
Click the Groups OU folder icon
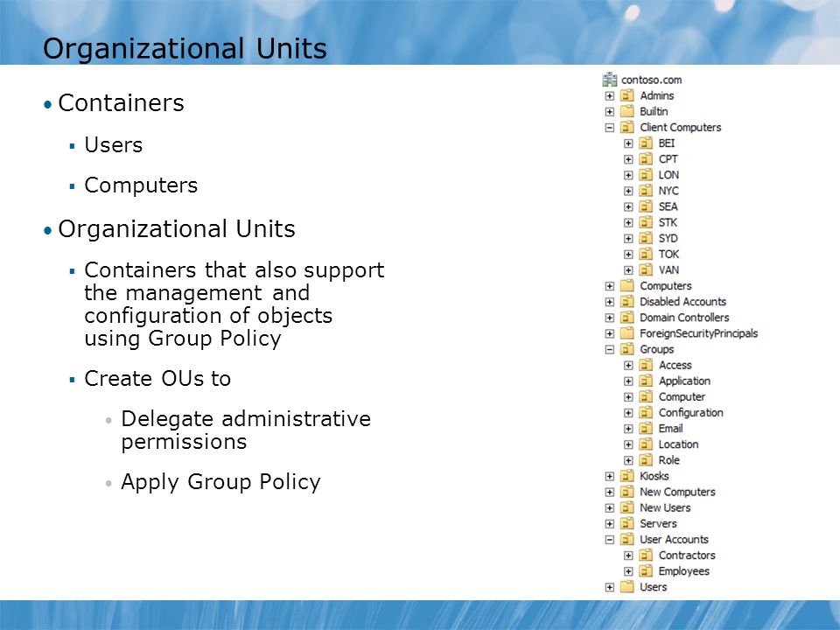pos(626,349)
